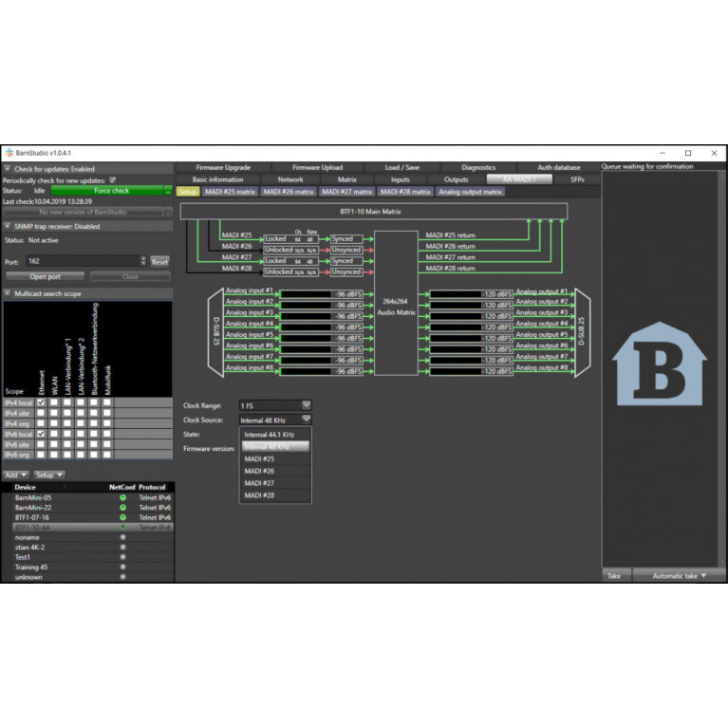Click the Take button

click(x=614, y=576)
